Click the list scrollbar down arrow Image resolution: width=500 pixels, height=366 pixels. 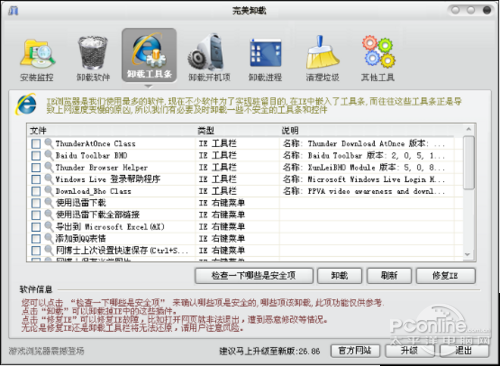point(467,254)
